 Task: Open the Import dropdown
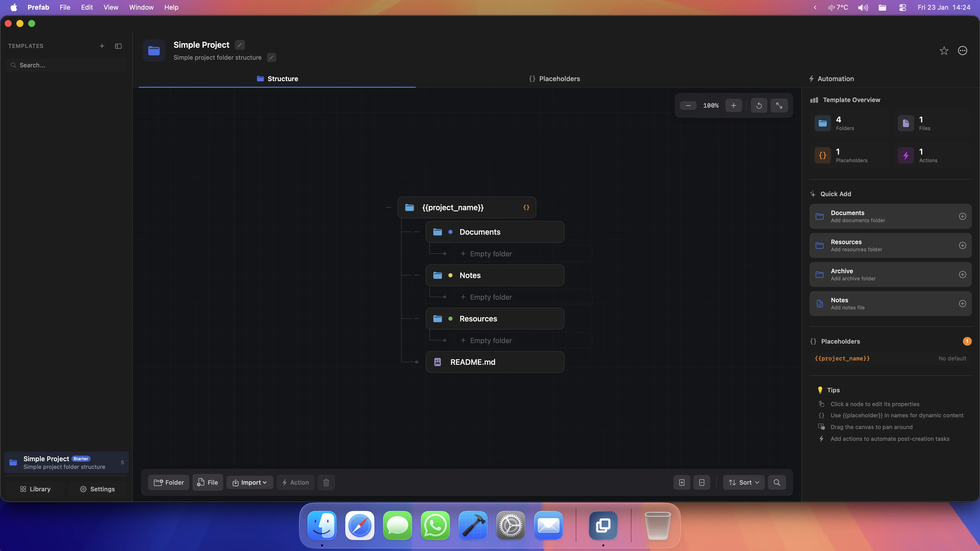tap(250, 482)
